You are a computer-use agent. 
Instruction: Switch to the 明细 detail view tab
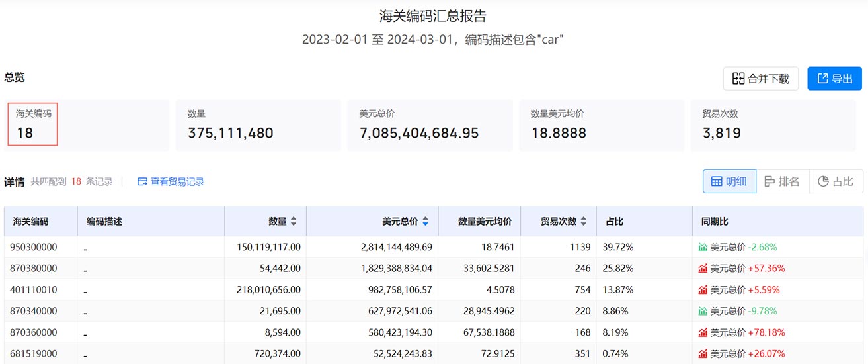pos(729,181)
